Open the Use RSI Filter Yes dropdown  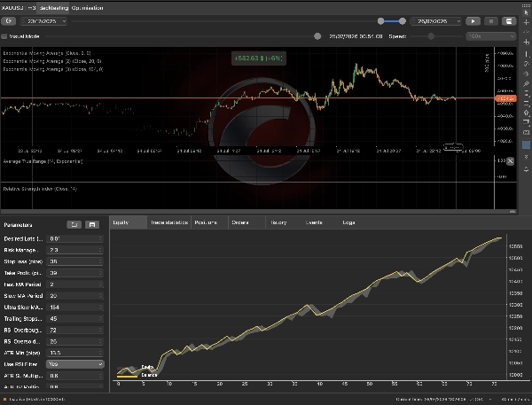click(x=75, y=364)
